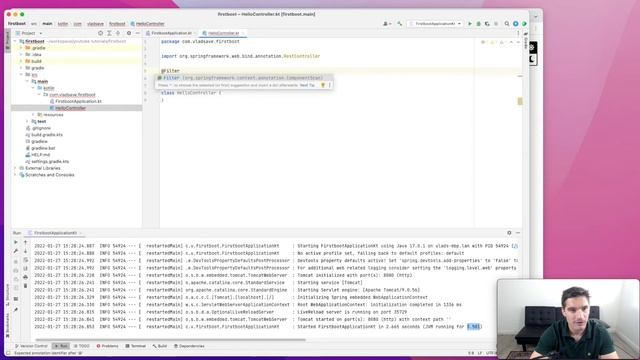Open completion popup more options icon
The height and width of the screenshot is (360, 640).
point(330,85)
